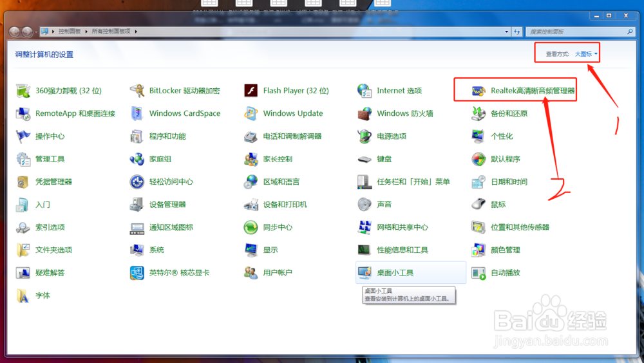Open 显示 link
The height and width of the screenshot is (363, 644).
point(270,250)
